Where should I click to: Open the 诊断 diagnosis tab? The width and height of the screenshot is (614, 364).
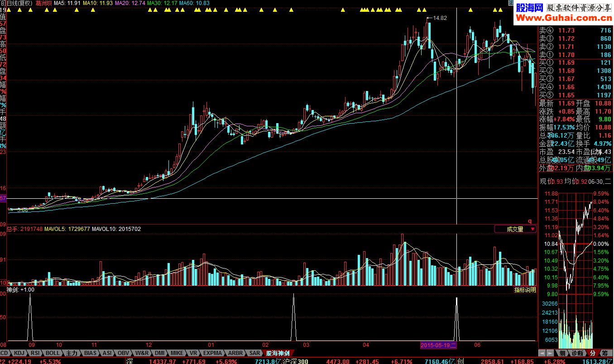coord(577,353)
